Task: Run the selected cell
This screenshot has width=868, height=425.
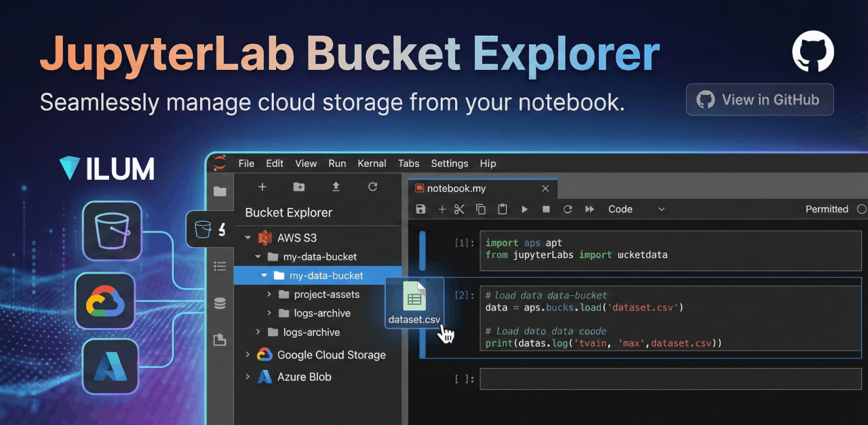Action: click(x=524, y=209)
